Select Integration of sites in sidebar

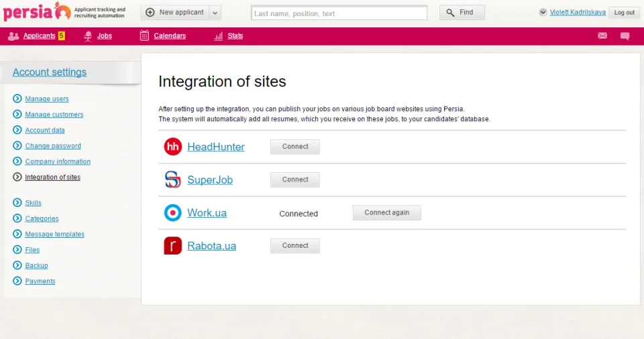click(52, 178)
